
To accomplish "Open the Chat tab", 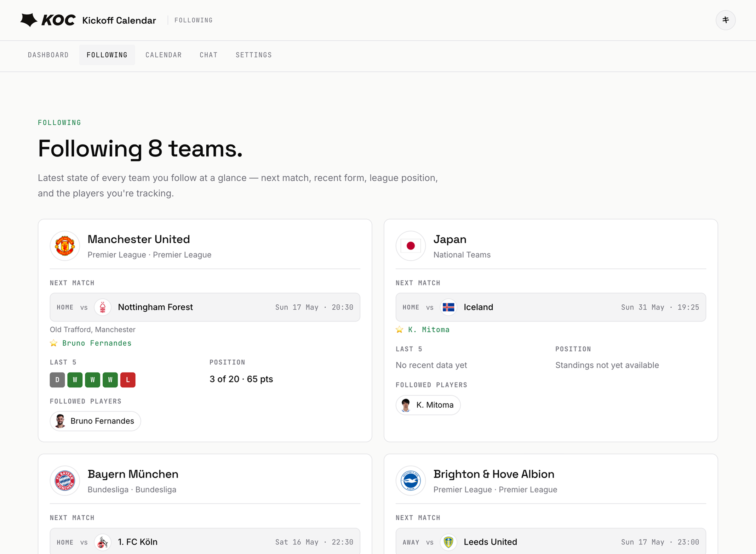I will point(209,55).
